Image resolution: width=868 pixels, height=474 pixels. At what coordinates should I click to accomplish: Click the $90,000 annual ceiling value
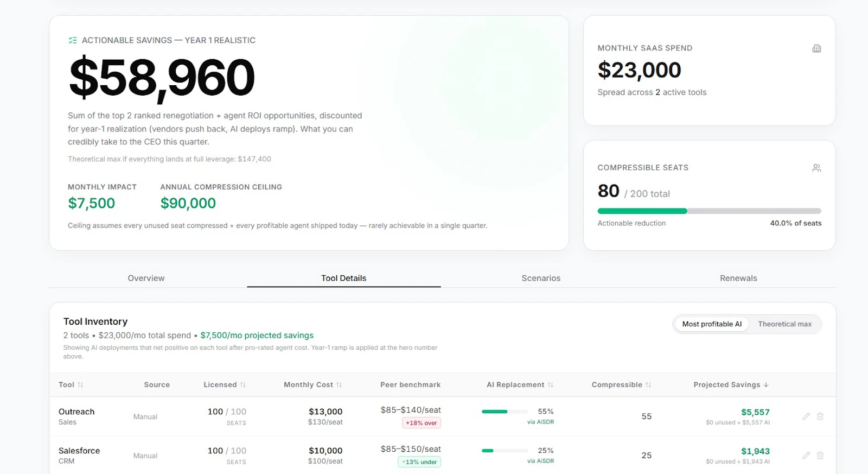[188, 203]
